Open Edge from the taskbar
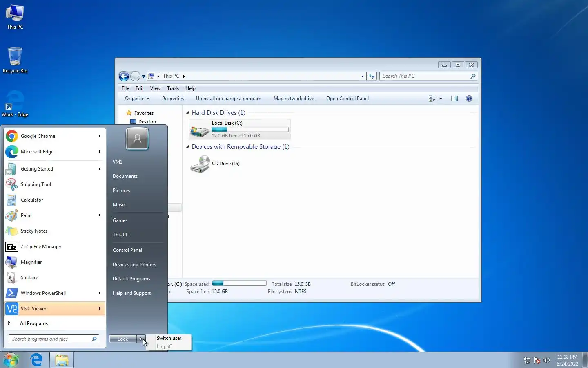The image size is (588, 368). point(37,360)
